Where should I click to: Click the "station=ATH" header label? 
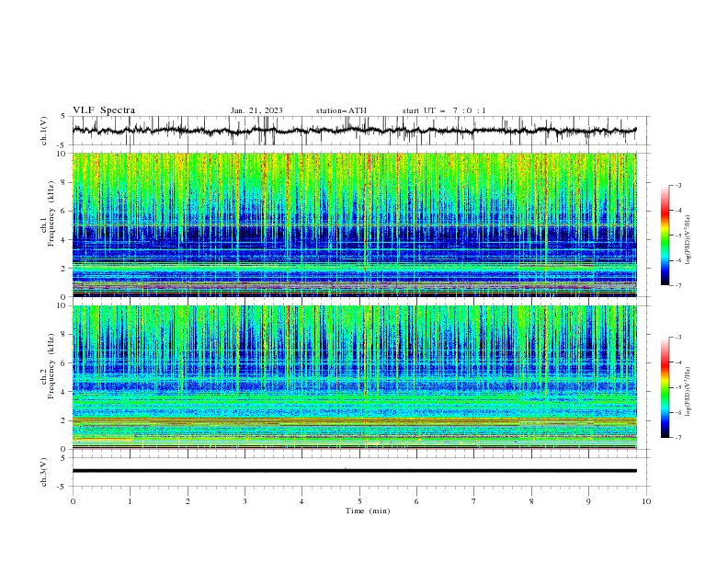click(x=341, y=110)
